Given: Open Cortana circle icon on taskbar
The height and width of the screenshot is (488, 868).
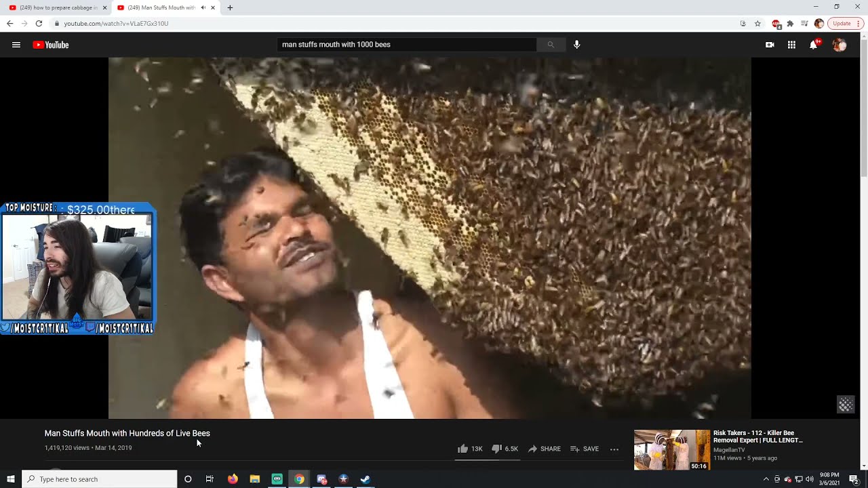Looking at the screenshot, I should (188, 479).
